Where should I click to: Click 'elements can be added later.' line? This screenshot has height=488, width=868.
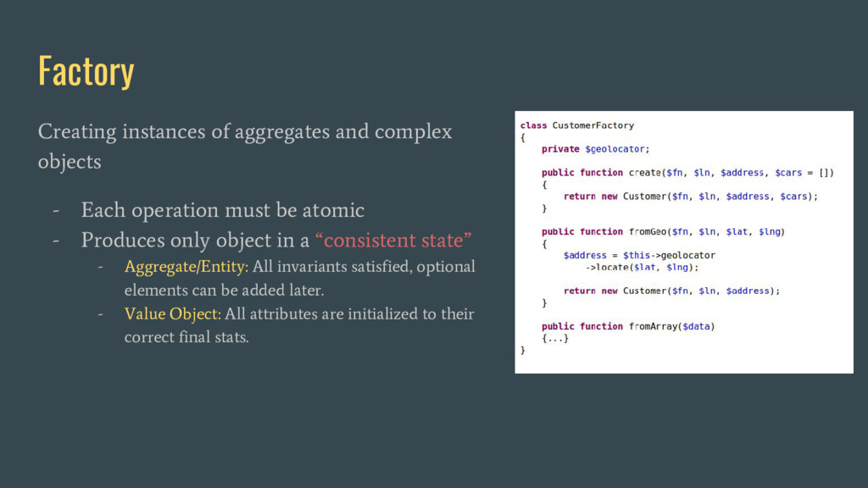click(224, 290)
